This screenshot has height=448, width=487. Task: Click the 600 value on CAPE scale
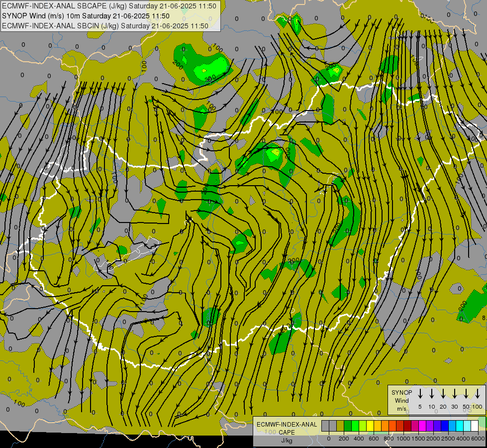coord(374,439)
